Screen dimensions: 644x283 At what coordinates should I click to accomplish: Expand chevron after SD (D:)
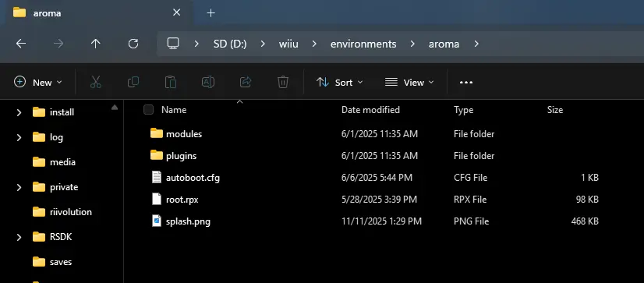click(263, 44)
